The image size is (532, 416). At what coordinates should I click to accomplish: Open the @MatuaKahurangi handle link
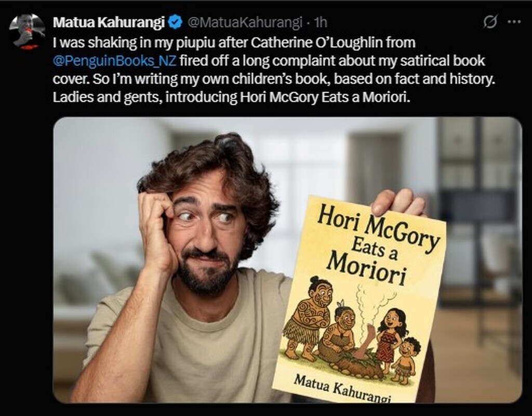click(x=245, y=22)
